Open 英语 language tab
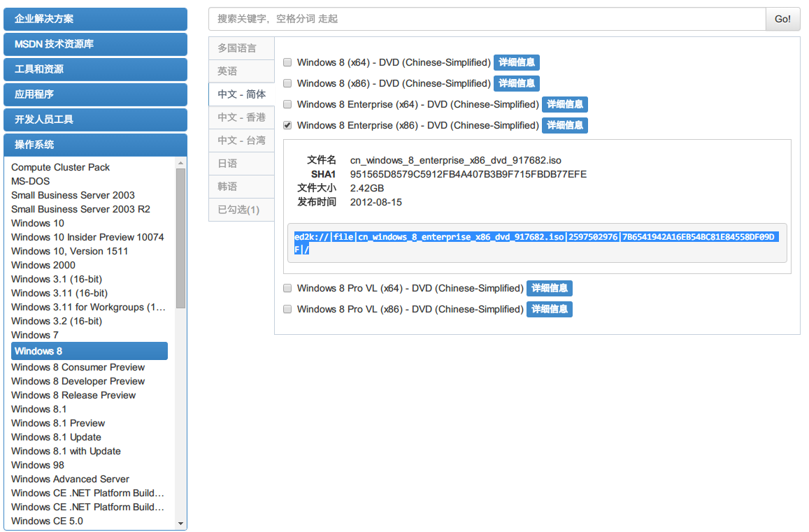Screen dimensions: 809x532 coord(241,71)
